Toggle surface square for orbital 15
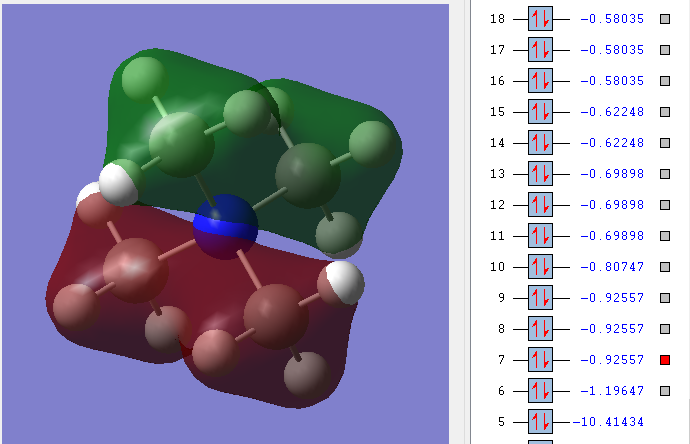Screen dimensions: 690x444 point(665,112)
